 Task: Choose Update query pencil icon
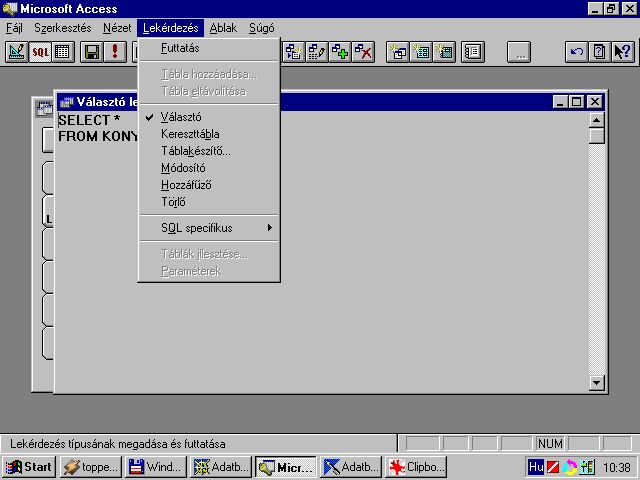pyautogui.click(x=317, y=52)
